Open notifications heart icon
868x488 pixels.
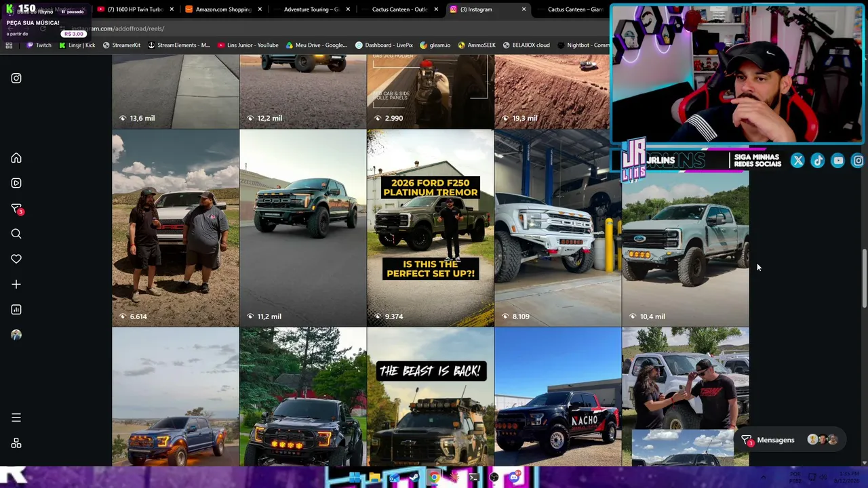pyautogui.click(x=16, y=259)
